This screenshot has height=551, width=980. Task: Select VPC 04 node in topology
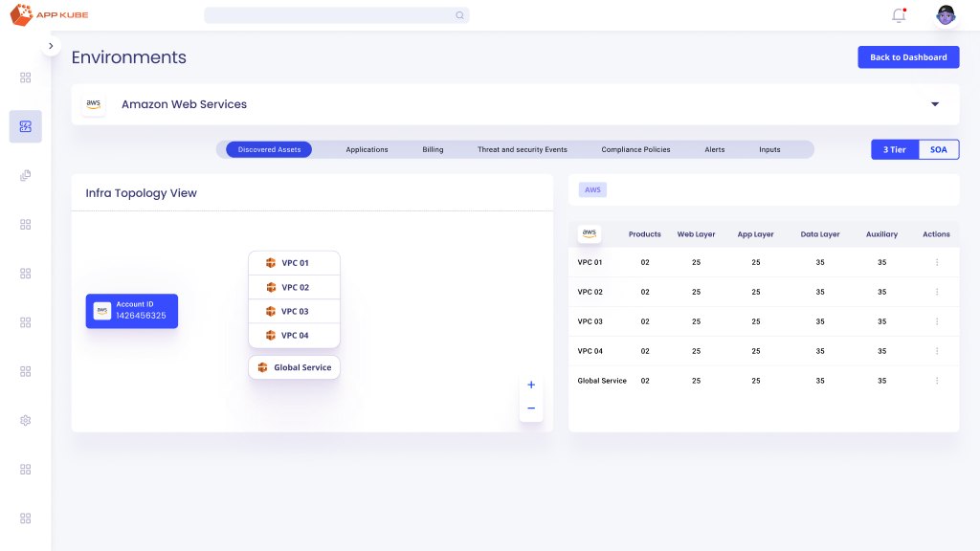tap(295, 336)
